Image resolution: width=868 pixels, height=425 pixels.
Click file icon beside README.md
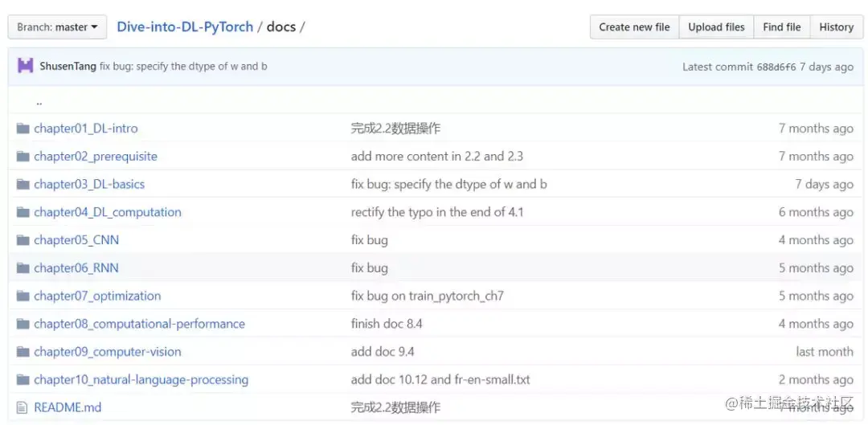(x=23, y=408)
